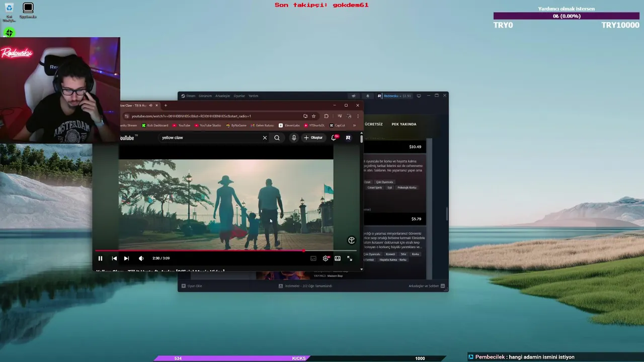This screenshot has height=362, width=644.
Task: Open Yardım menu in Steam
Action: point(253,96)
